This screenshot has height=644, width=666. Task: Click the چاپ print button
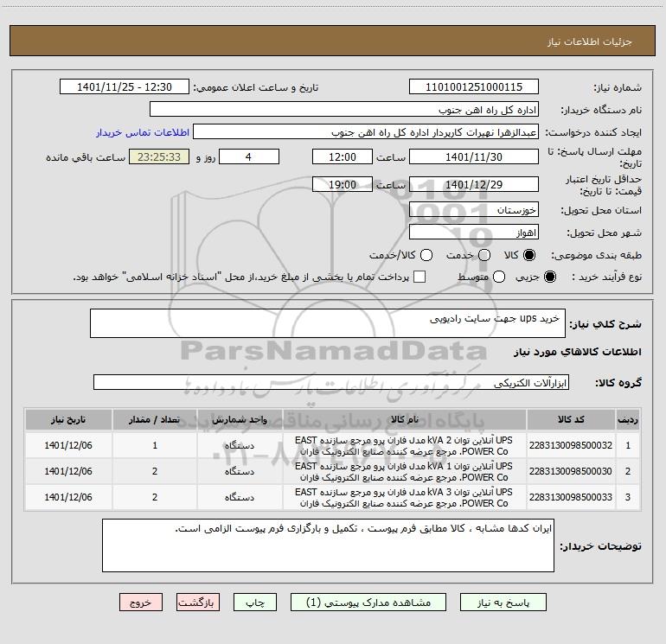tap(255, 603)
